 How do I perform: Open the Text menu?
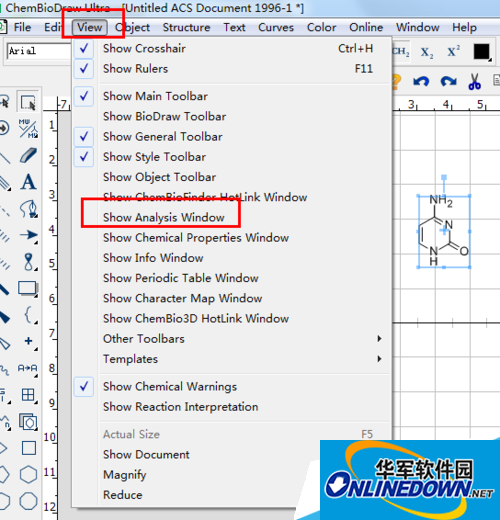point(234,27)
